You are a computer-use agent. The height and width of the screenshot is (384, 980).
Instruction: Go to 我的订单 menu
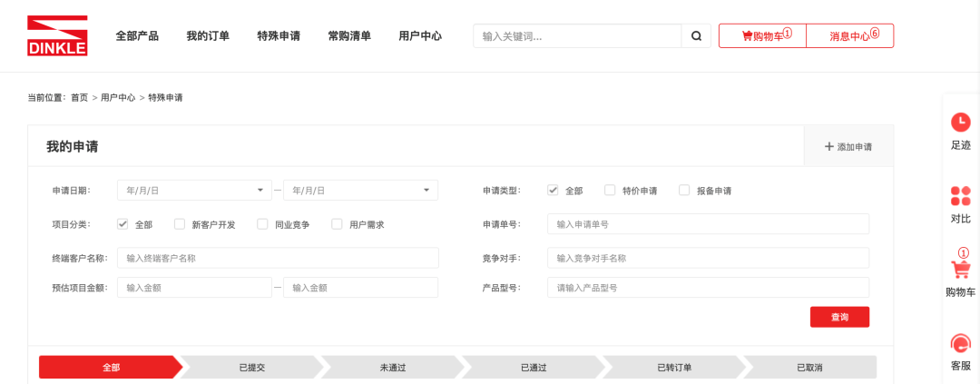point(208,36)
